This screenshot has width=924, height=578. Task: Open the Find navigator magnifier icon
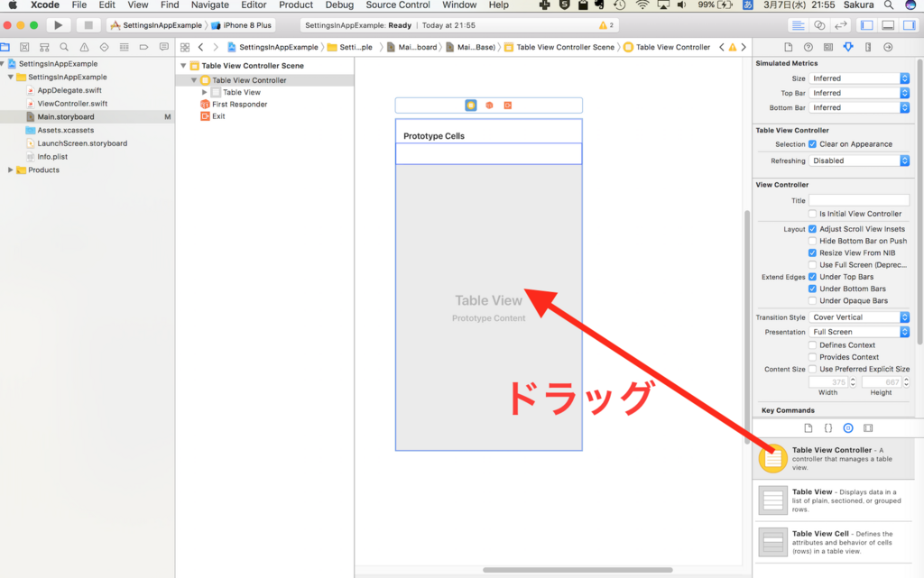[64, 47]
